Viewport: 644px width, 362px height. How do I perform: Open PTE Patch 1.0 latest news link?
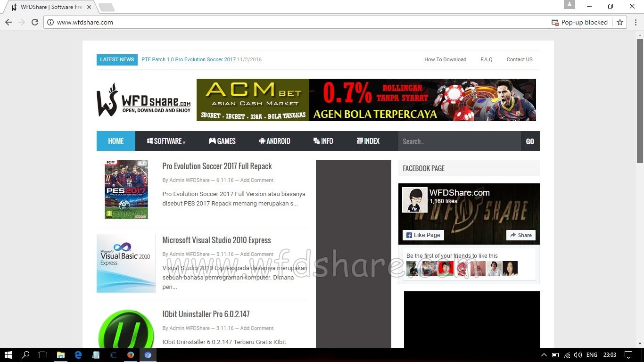189,59
